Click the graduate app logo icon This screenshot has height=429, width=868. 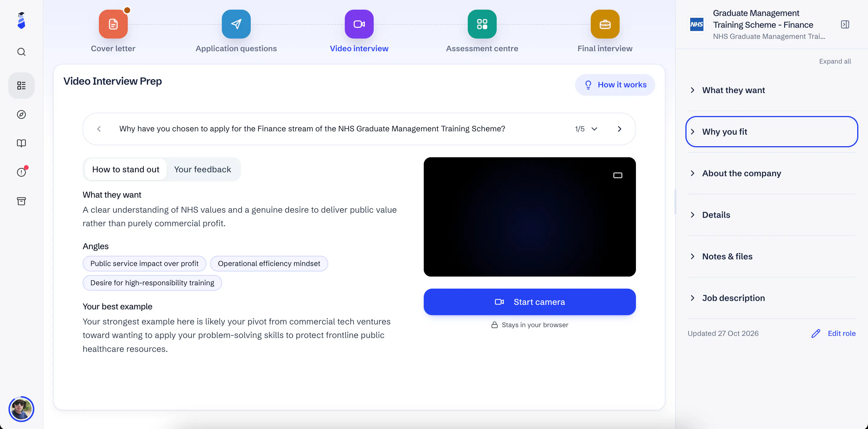pos(21,20)
